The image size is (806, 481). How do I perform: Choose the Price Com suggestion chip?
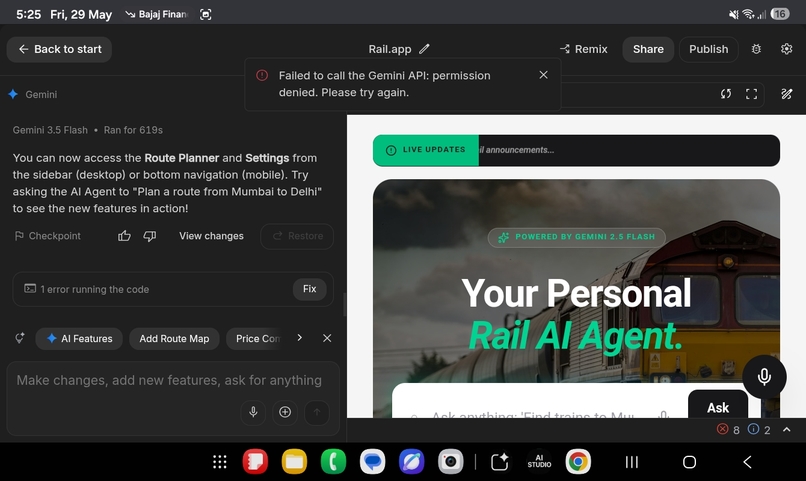point(257,339)
